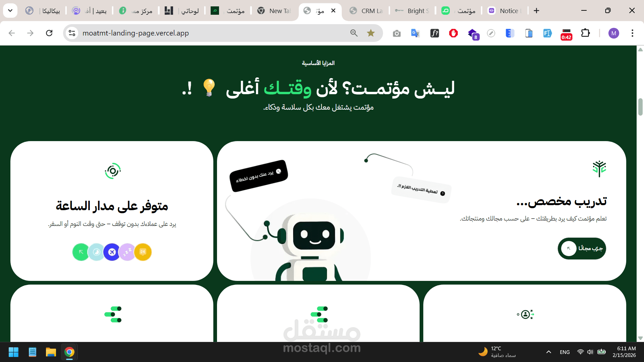Open the Extensions puzzle-piece menu
The image size is (644, 362).
click(585, 33)
